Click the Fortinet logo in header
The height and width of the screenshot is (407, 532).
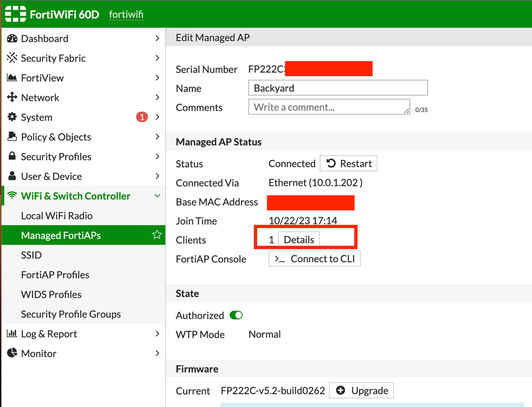tap(16, 14)
